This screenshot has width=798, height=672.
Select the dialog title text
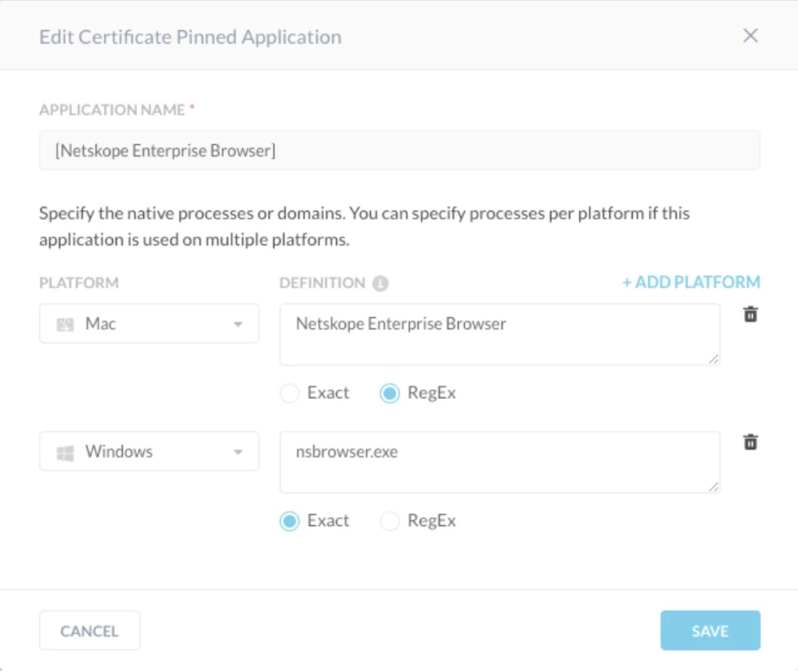(191, 37)
